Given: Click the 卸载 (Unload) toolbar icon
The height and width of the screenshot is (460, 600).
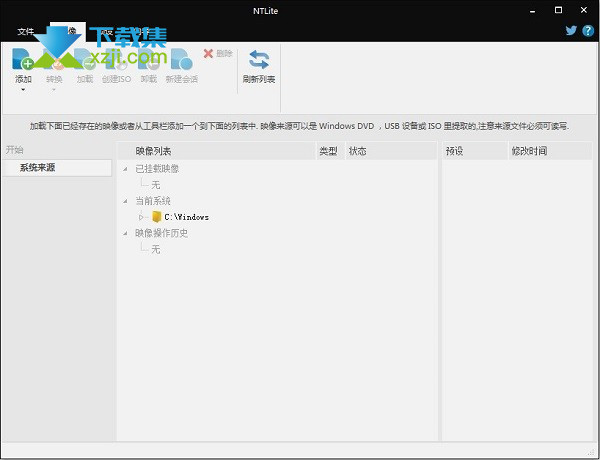Looking at the screenshot, I should tap(148, 59).
